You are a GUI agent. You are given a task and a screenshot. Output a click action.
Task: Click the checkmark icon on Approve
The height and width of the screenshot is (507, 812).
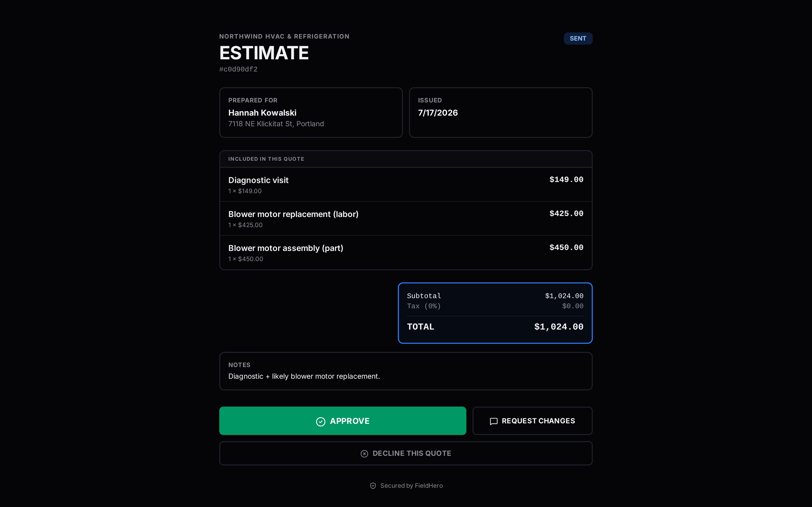point(320,422)
